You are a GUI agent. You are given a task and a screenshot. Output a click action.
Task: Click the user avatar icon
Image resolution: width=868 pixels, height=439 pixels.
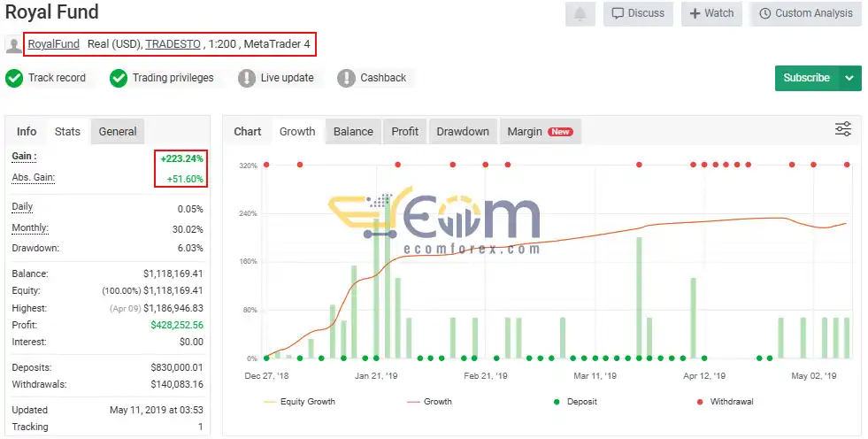(13, 44)
